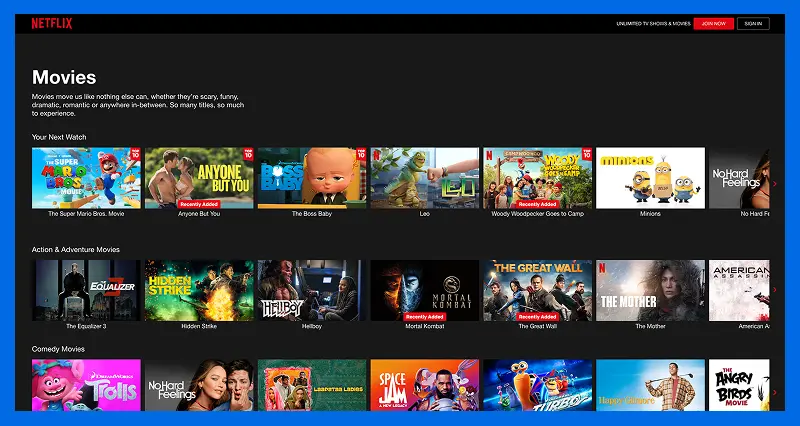Click The Super Mario Bros. Movie title text
This screenshot has height=426, width=800.
pos(86,214)
